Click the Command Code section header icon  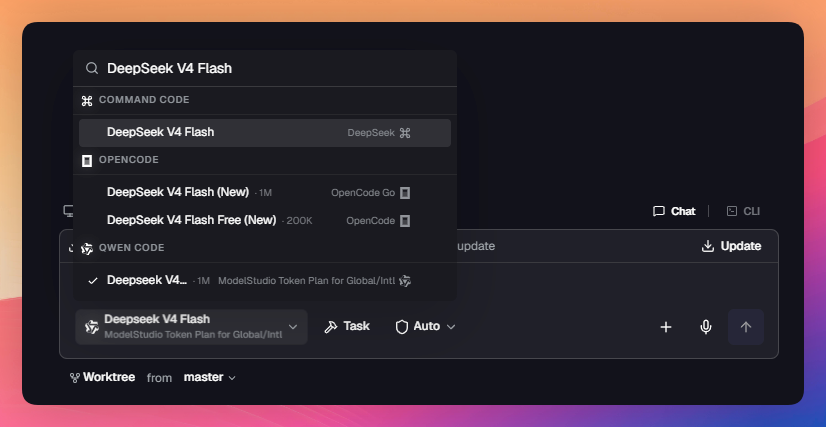coord(87,101)
